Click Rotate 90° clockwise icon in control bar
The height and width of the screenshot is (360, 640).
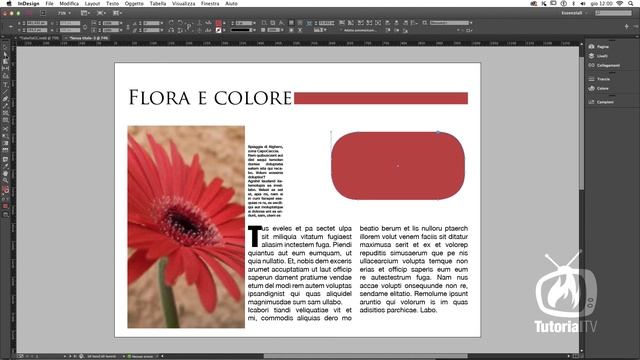[171, 23]
